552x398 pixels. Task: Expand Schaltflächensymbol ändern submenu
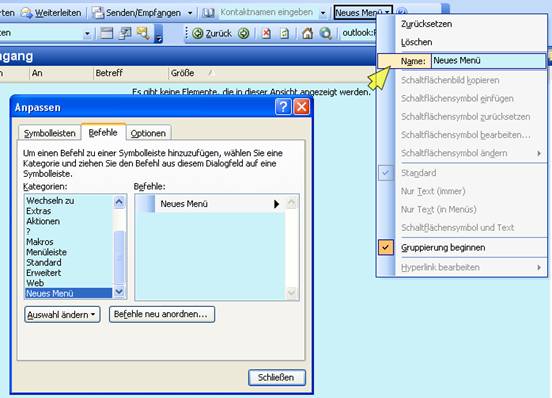pyautogui.click(x=539, y=153)
